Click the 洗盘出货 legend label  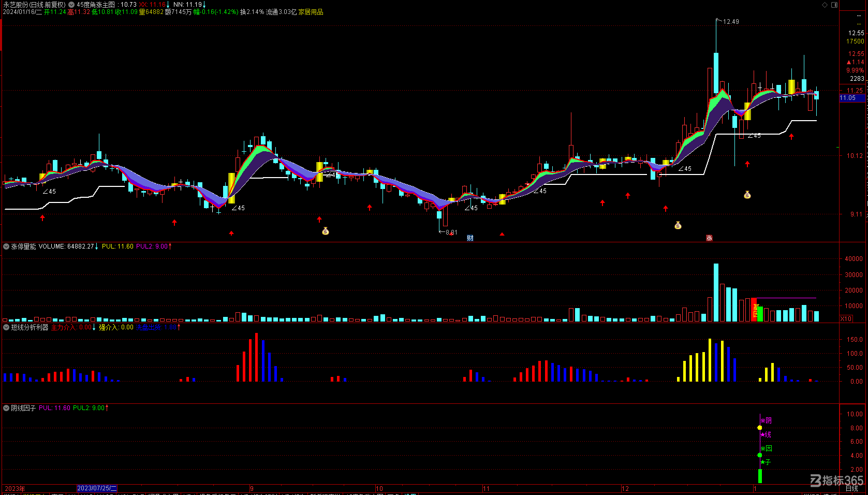click(148, 327)
